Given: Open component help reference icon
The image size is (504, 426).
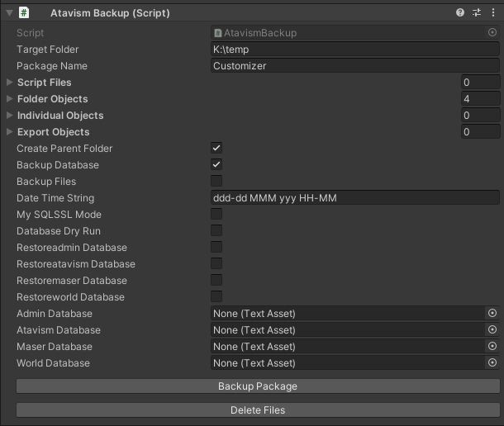Looking at the screenshot, I should pyautogui.click(x=460, y=13).
